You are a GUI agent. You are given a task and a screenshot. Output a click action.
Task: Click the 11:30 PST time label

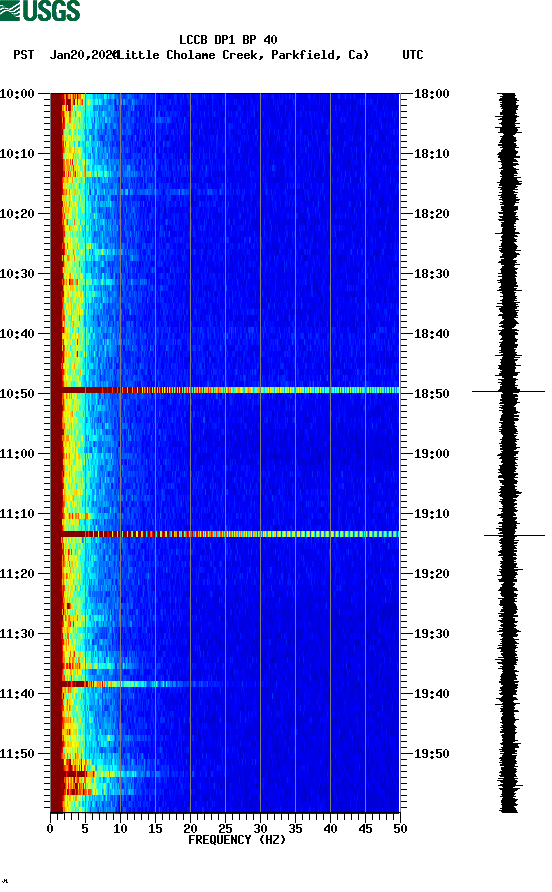tap(17, 634)
